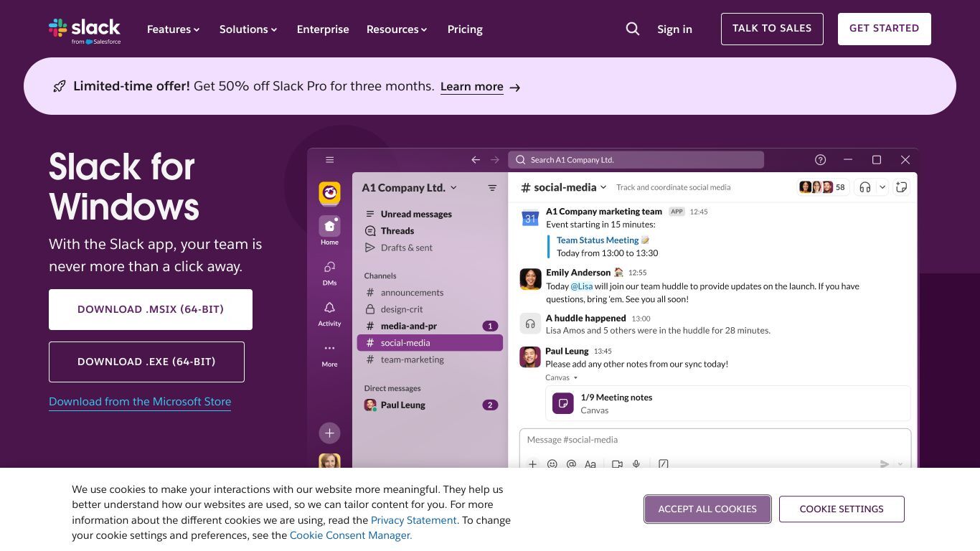Follow the Learn more link
980x551 pixels.
pyautogui.click(x=471, y=87)
